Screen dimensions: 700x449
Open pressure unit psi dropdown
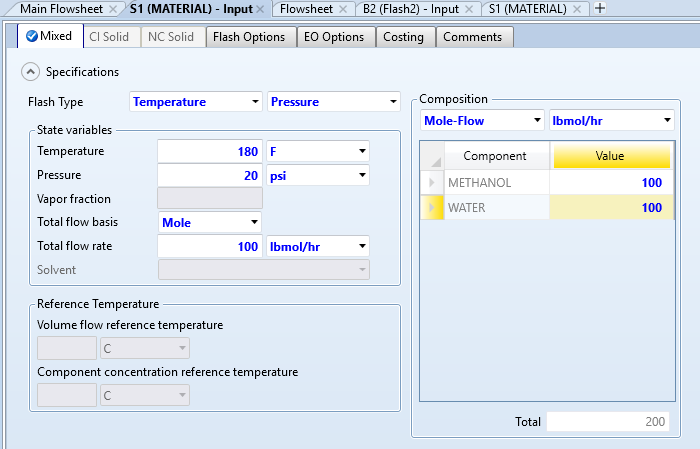click(362, 175)
